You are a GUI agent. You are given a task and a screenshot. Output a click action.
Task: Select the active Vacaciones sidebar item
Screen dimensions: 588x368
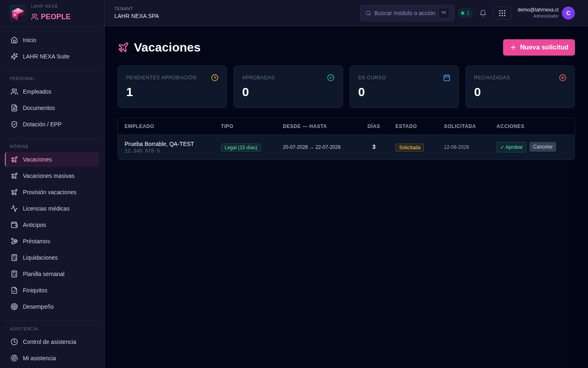(52, 159)
